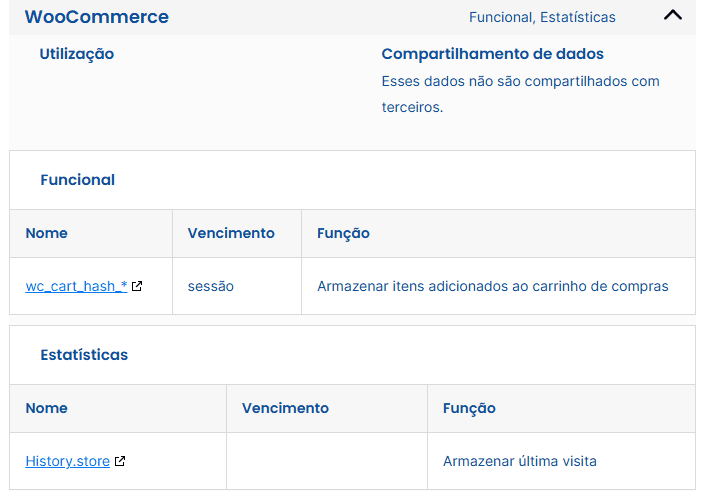Viewport: 702px width, 491px height.
Task: Click the Utilização heading
Action: pos(77,54)
